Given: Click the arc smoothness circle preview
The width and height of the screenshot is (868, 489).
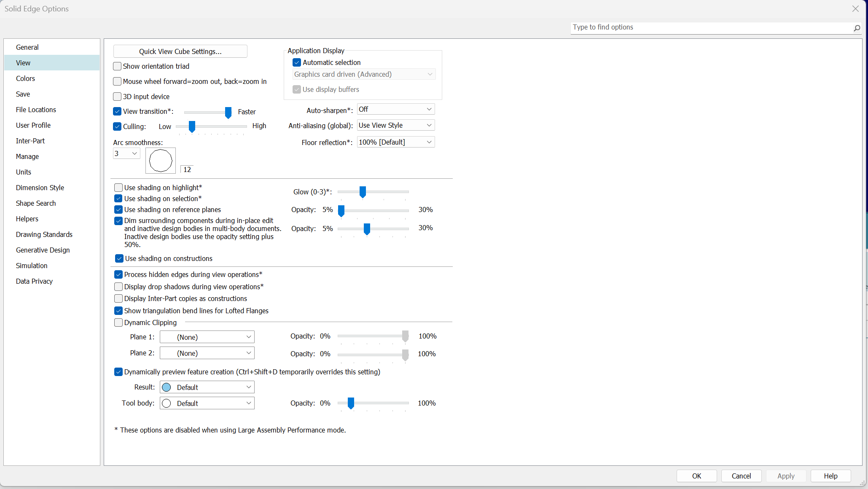Looking at the screenshot, I should [161, 161].
